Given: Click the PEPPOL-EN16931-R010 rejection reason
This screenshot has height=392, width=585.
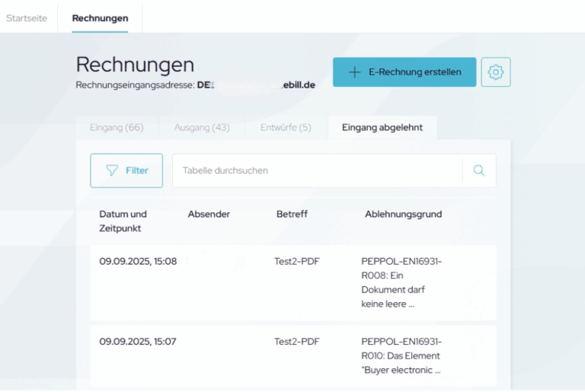Looking at the screenshot, I should [x=401, y=355].
